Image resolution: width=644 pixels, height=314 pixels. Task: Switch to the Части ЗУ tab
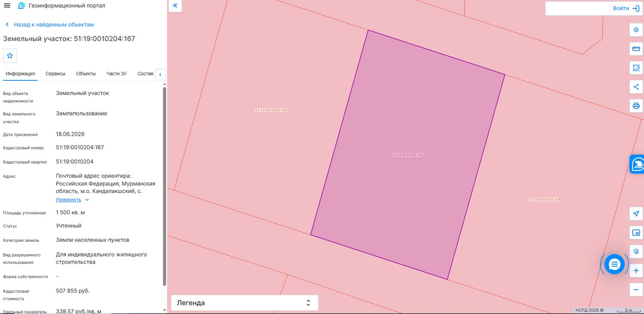click(116, 73)
